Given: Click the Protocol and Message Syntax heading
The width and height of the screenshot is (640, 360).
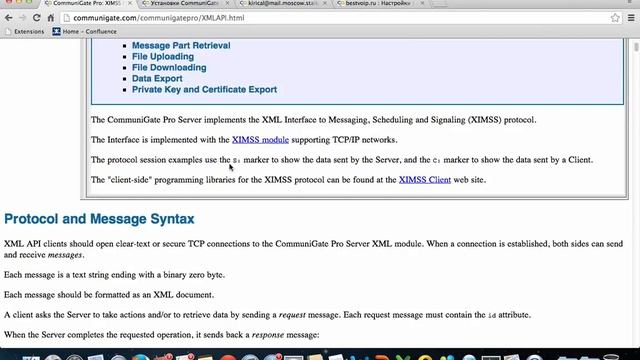Looking at the screenshot, I should pyautogui.click(x=99, y=219).
